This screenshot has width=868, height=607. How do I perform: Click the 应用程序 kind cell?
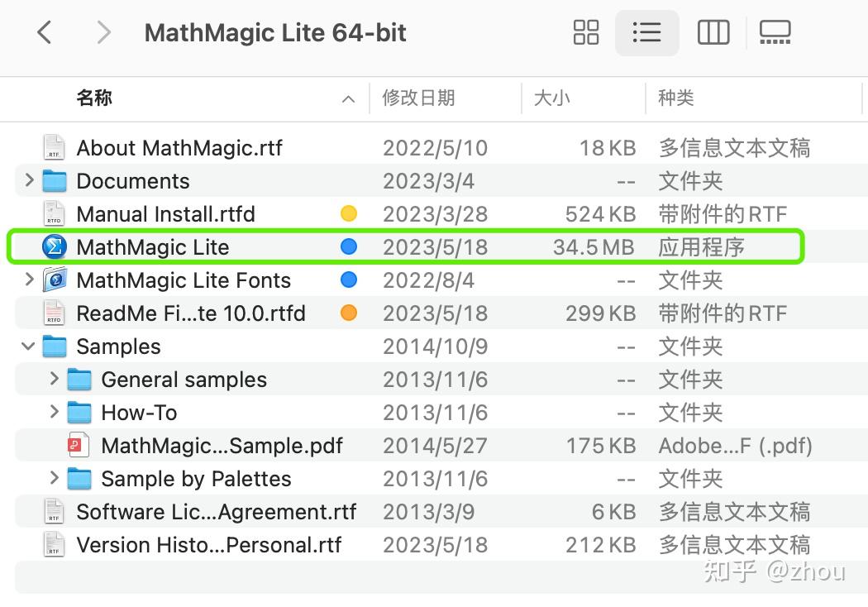point(701,247)
